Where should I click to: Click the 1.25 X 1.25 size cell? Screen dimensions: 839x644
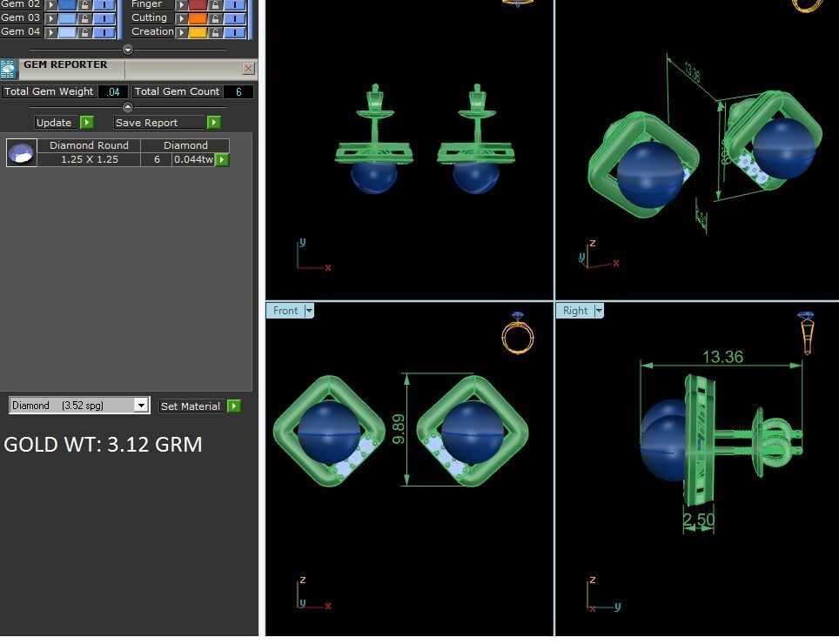click(89, 159)
